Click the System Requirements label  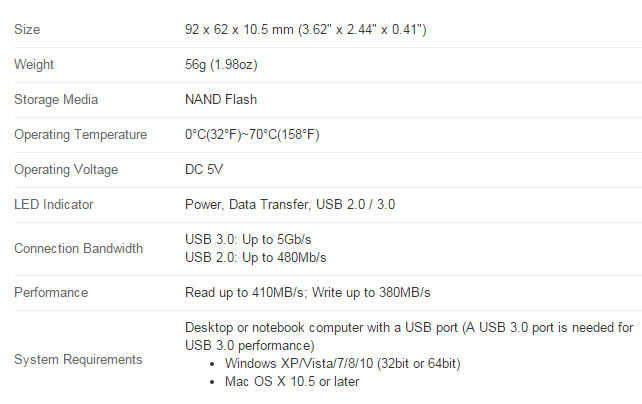click(x=78, y=359)
